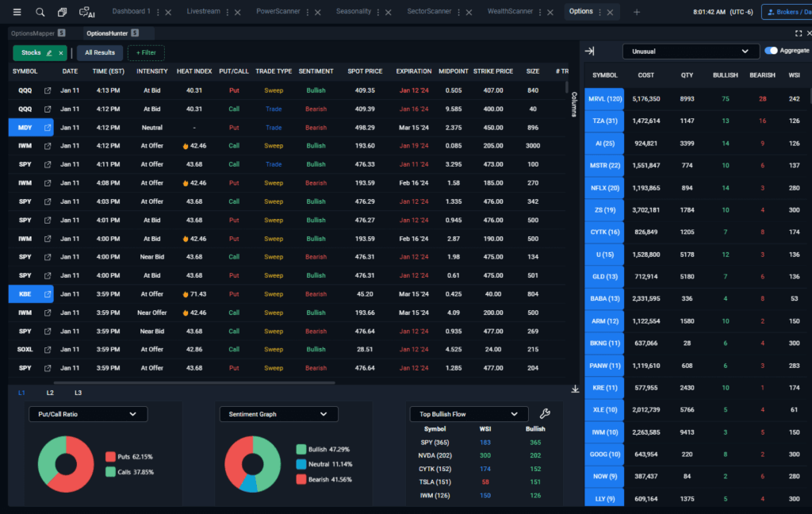812x514 pixels.
Task: Open the Put/Call Ratio dropdown
Action: click(x=88, y=414)
